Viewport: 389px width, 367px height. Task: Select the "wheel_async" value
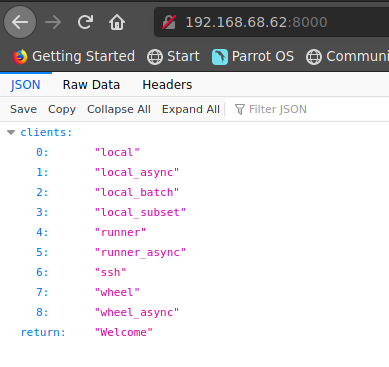click(137, 312)
